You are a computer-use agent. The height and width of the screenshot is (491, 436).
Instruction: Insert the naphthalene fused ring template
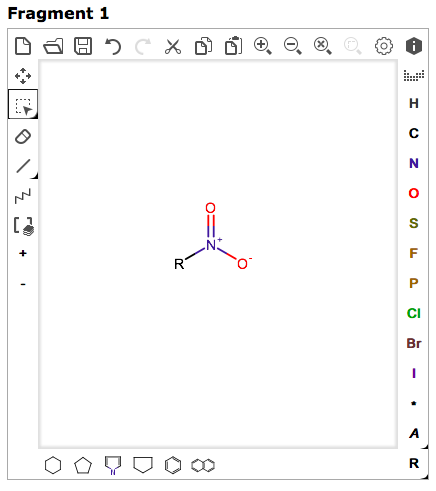(x=203, y=465)
